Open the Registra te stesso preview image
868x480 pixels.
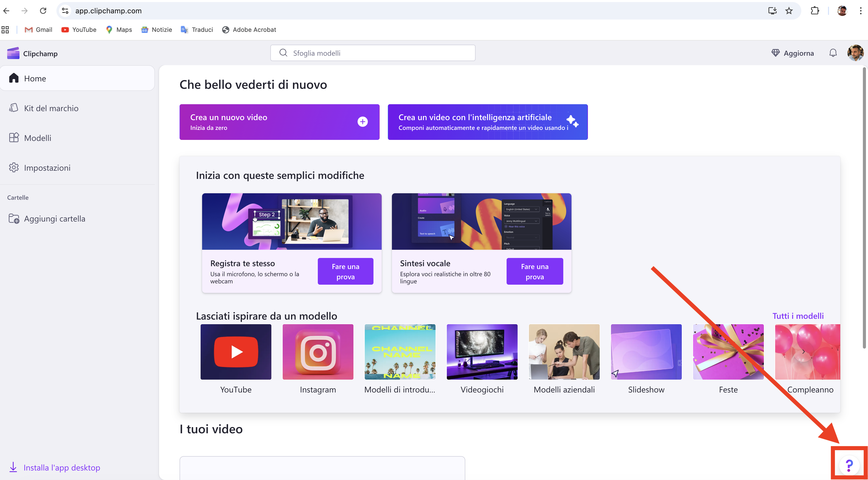coord(292,221)
